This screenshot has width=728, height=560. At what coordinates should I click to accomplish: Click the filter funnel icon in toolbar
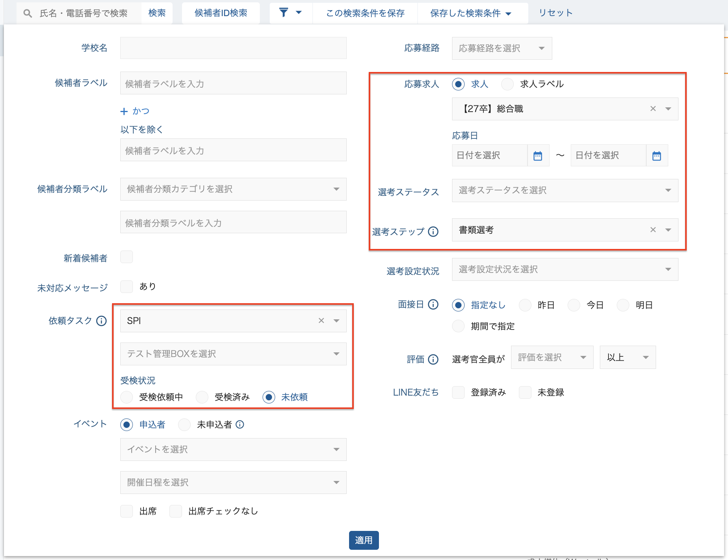pyautogui.click(x=284, y=13)
